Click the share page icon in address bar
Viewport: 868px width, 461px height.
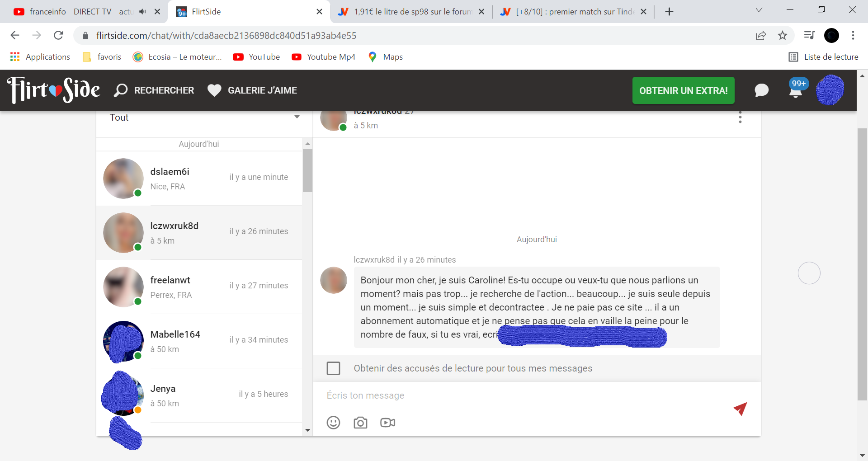pyautogui.click(x=761, y=35)
